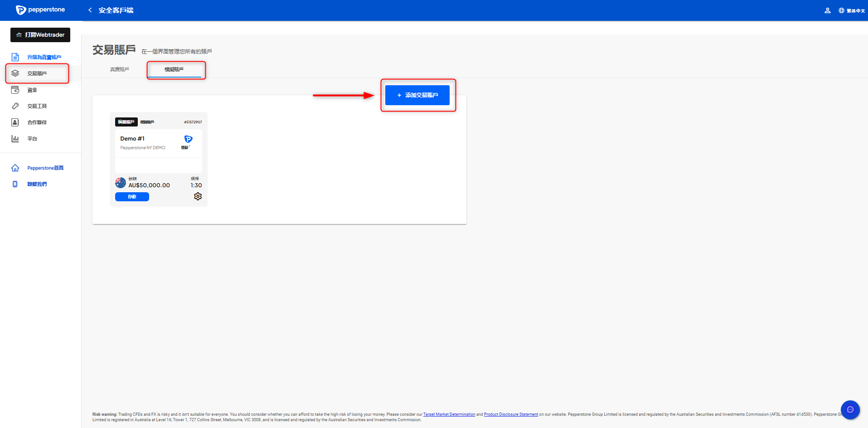
Task: Click the 合作夥伴 contact icon
Action: [15, 122]
